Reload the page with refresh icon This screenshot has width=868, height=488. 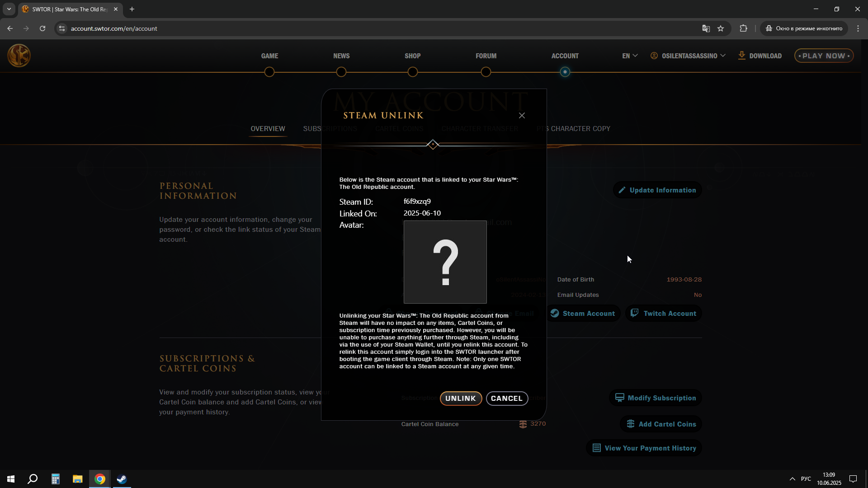coord(42,28)
